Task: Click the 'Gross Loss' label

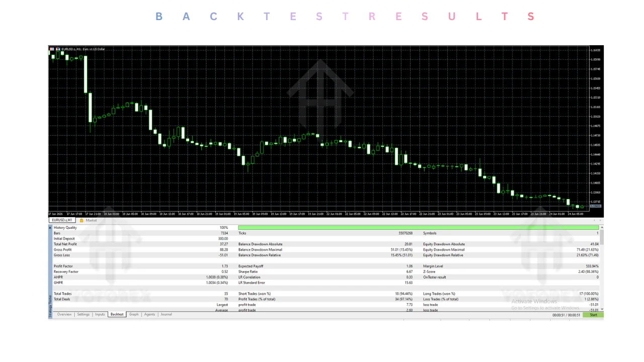Action: click(62, 255)
